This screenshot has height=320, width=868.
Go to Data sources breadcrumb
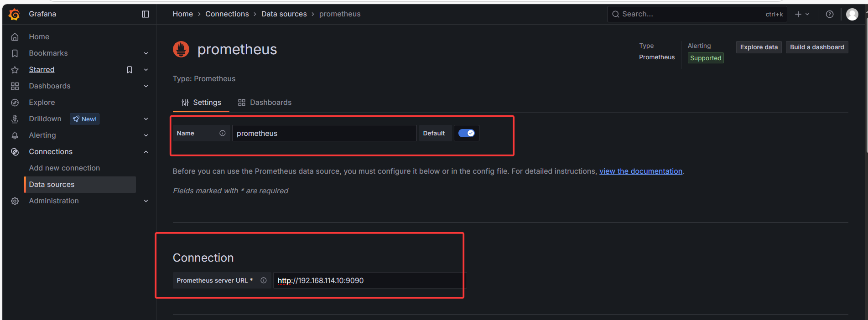tap(284, 14)
